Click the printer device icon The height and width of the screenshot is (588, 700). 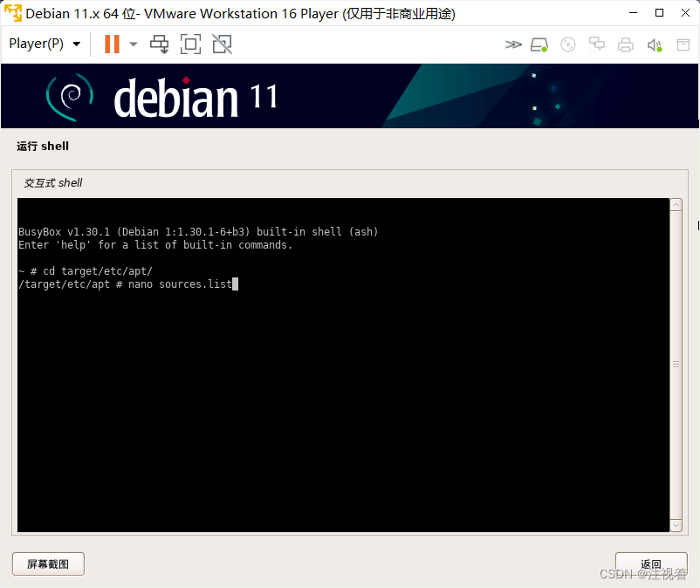(626, 44)
